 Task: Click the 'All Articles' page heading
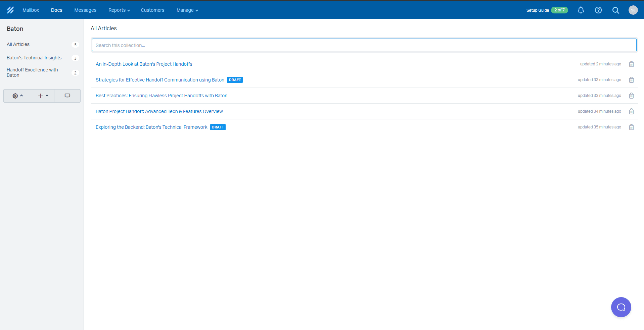(x=104, y=29)
